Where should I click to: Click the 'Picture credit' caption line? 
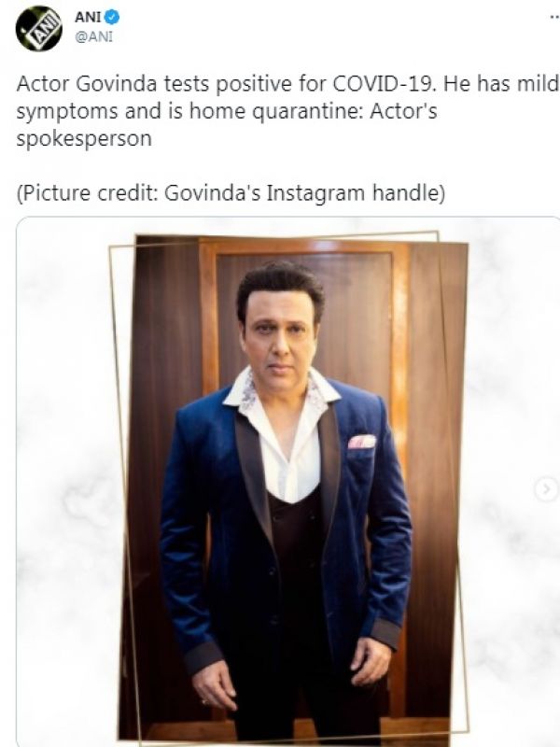tap(231, 193)
